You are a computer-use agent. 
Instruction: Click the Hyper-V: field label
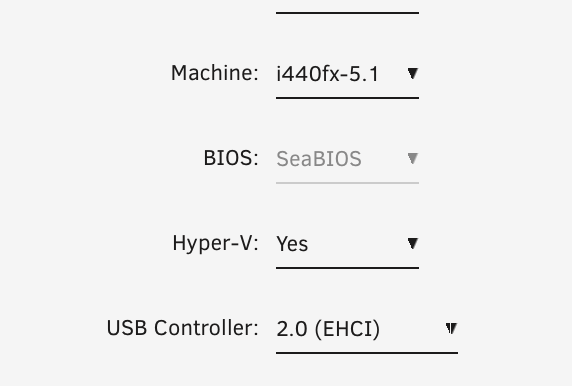[x=215, y=243]
